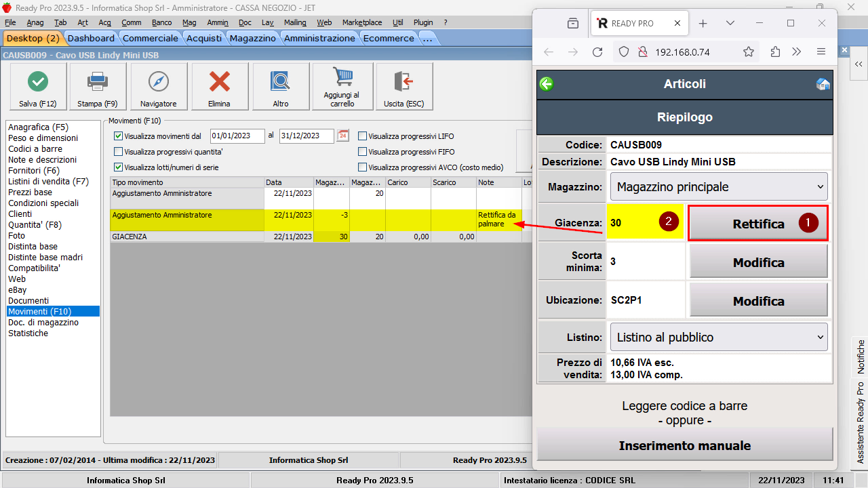Bookmark this page with the star icon
The width and height of the screenshot is (868, 488).
pyautogui.click(x=749, y=52)
